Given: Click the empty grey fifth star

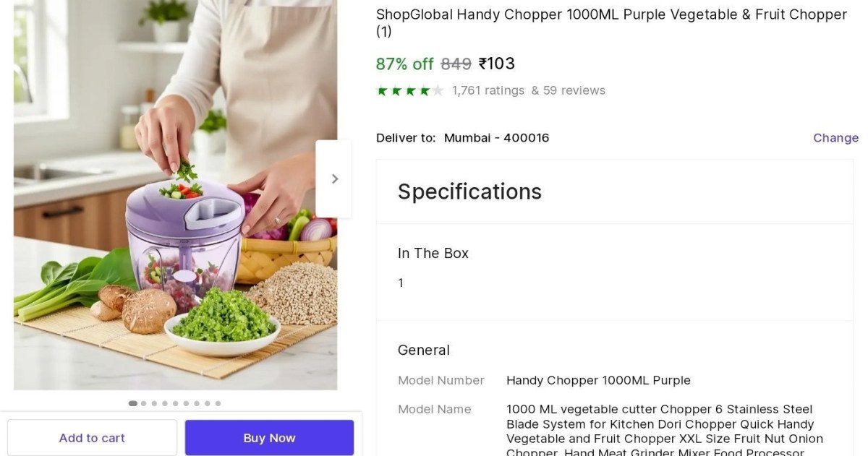Looking at the screenshot, I should (x=437, y=90).
